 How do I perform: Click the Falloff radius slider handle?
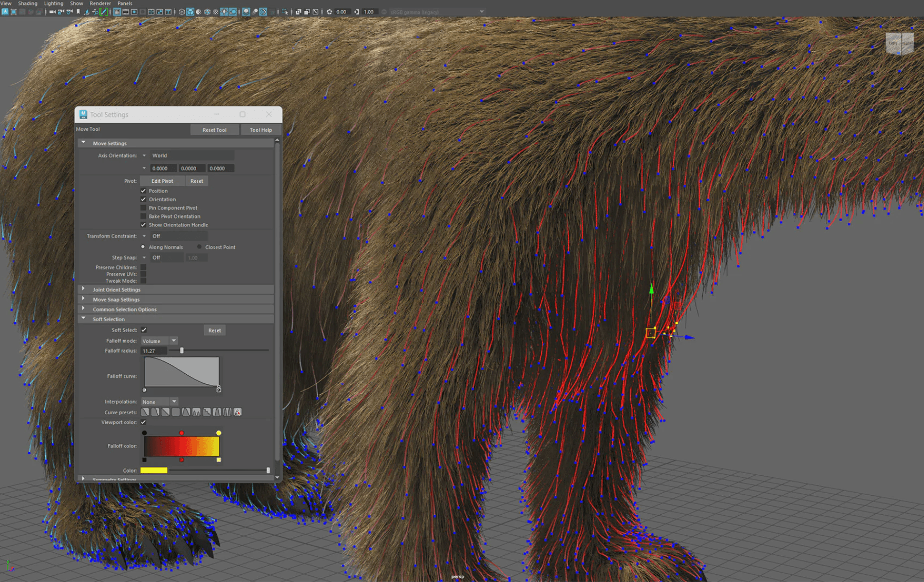[181, 351]
